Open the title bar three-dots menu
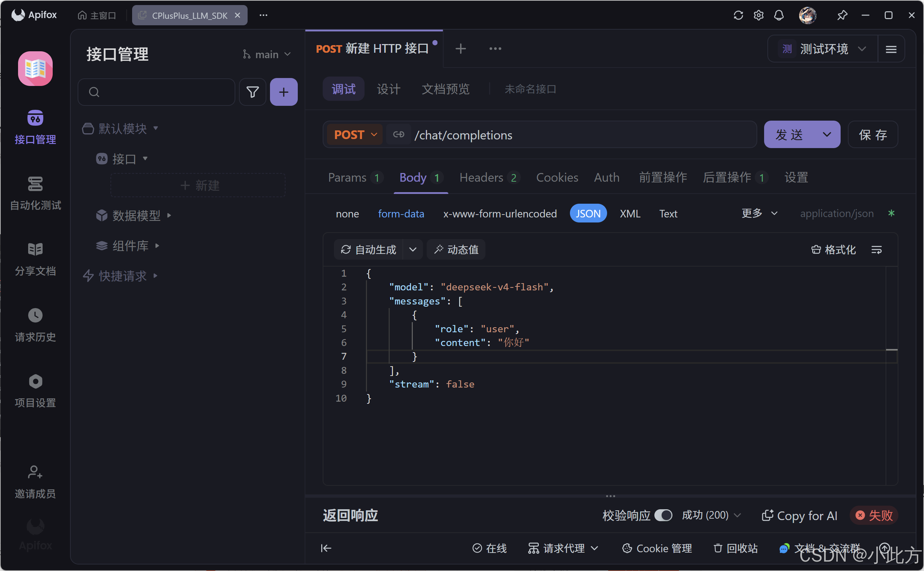924x571 pixels. tap(263, 15)
